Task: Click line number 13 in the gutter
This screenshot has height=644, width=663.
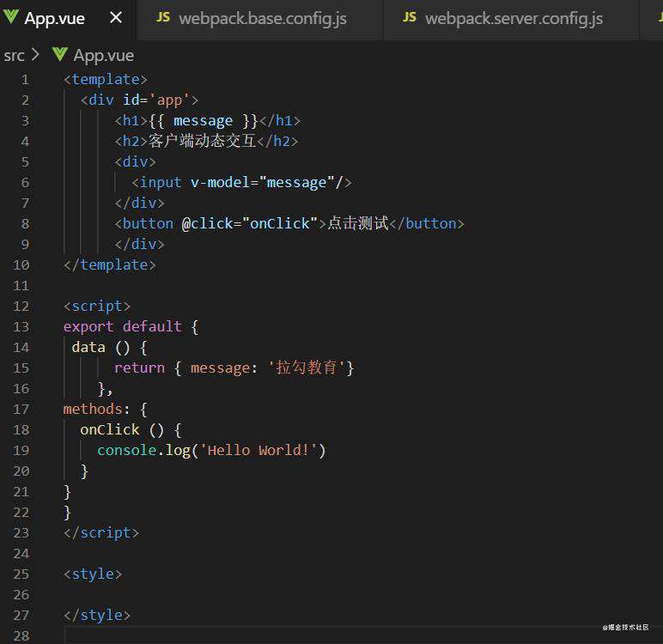Action: click(x=21, y=326)
